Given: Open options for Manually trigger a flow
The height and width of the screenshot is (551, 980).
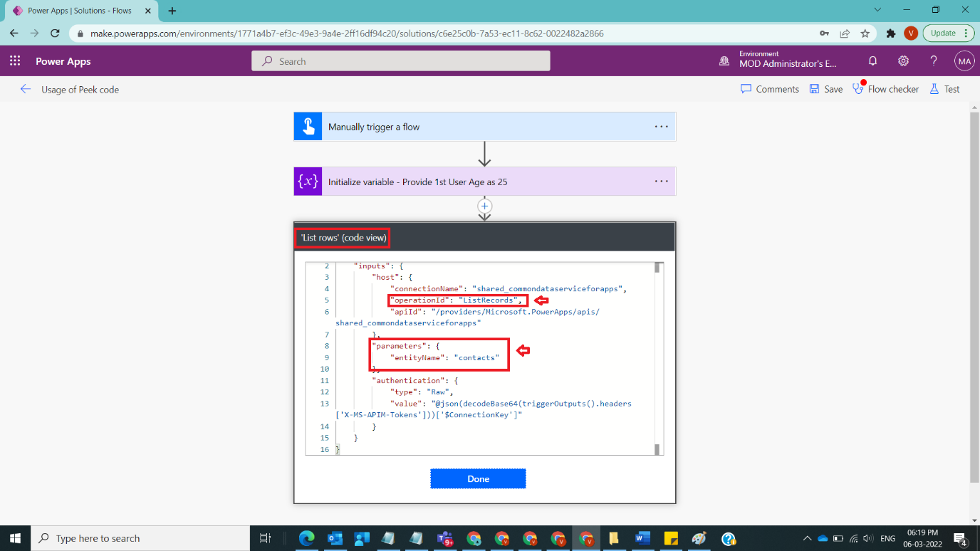Looking at the screenshot, I should coord(662,126).
